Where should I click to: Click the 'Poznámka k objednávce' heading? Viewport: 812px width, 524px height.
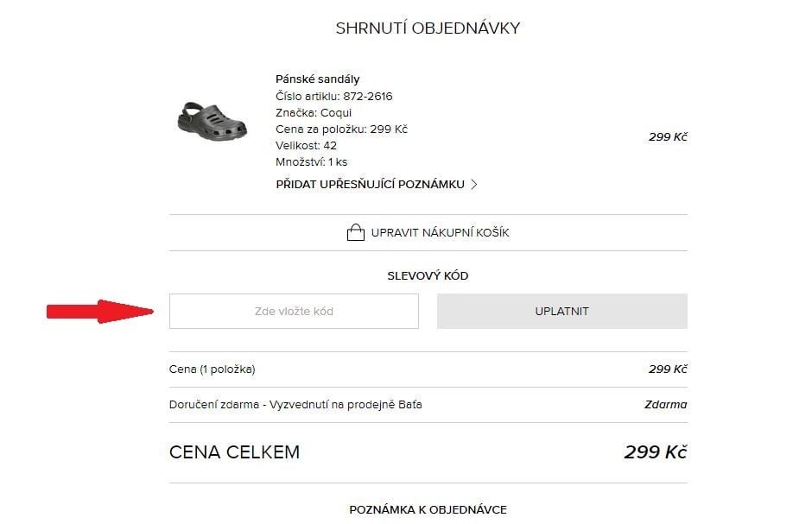428,509
